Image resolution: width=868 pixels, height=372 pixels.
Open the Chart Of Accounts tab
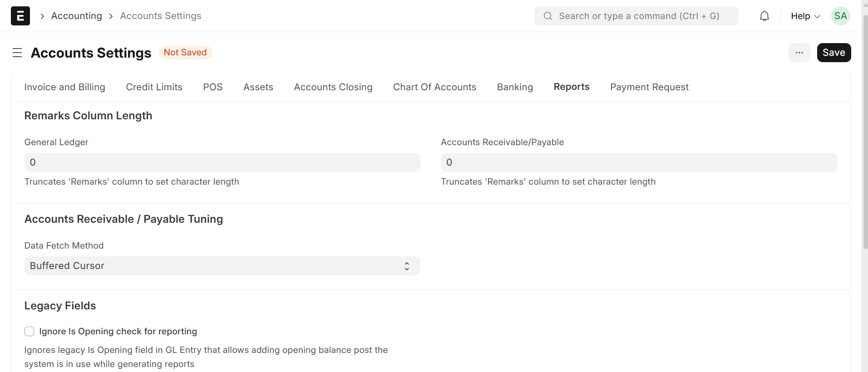pyautogui.click(x=434, y=87)
